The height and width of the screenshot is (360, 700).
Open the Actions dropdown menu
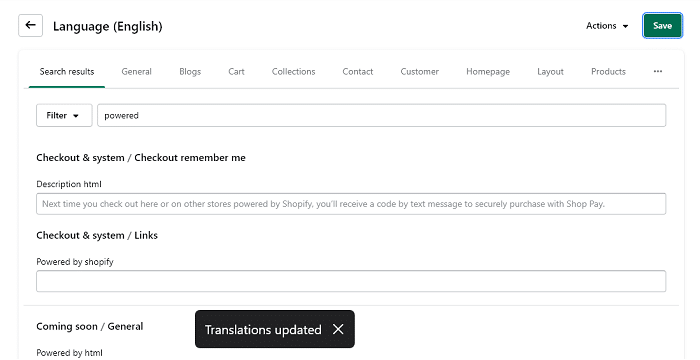[x=607, y=26]
